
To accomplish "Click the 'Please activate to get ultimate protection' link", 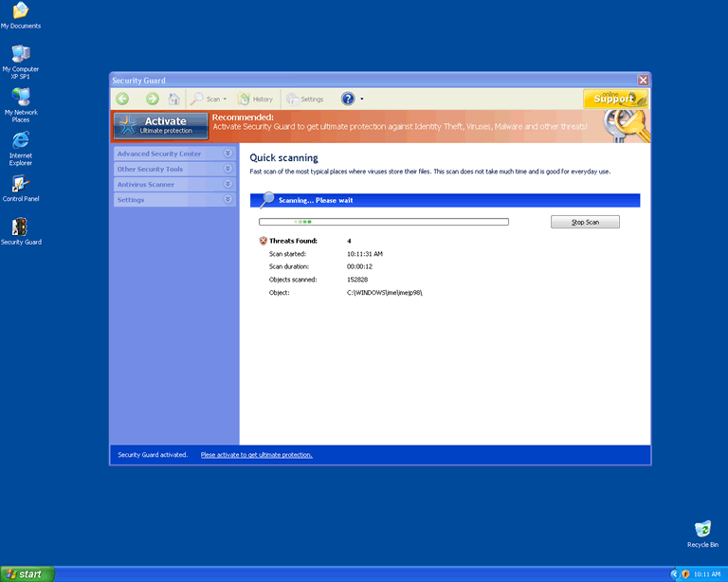I will (x=256, y=455).
